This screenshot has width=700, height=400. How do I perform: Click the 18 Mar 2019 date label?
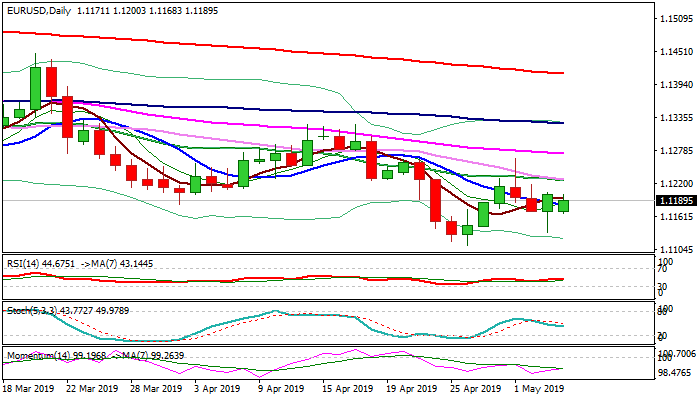tap(30, 386)
